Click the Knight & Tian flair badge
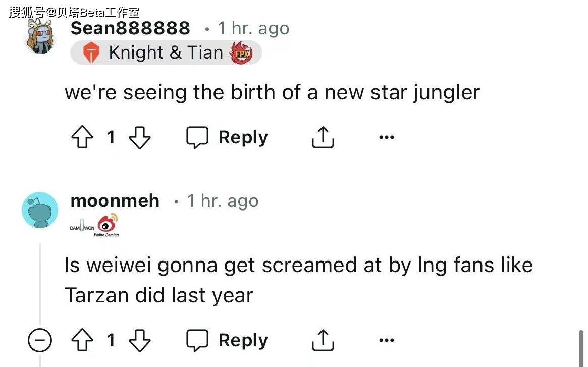588x367 pixels. tap(166, 53)
